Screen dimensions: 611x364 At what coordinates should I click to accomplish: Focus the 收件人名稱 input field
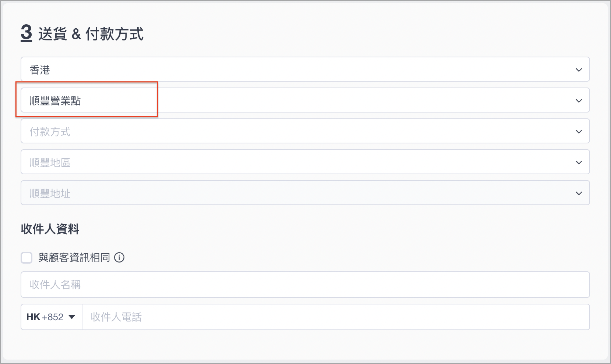pyautogui.click(x=305, y=285)
